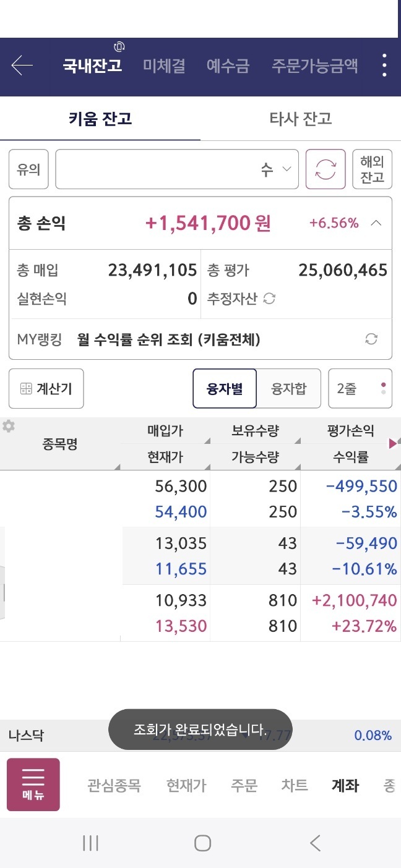Sort by 종목명 column header
Viewport: 401px width, 868px height.
pos(61,444)
